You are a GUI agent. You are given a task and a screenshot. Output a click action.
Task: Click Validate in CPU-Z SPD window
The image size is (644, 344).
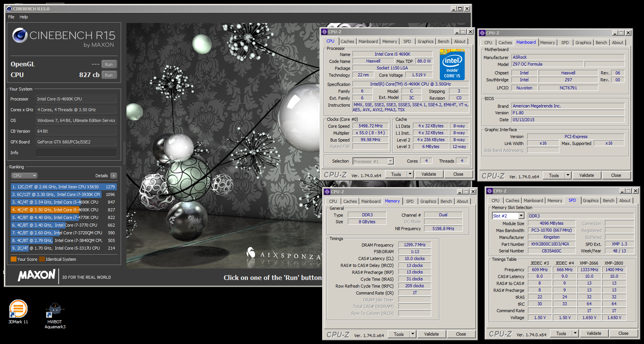coord(594,333)
